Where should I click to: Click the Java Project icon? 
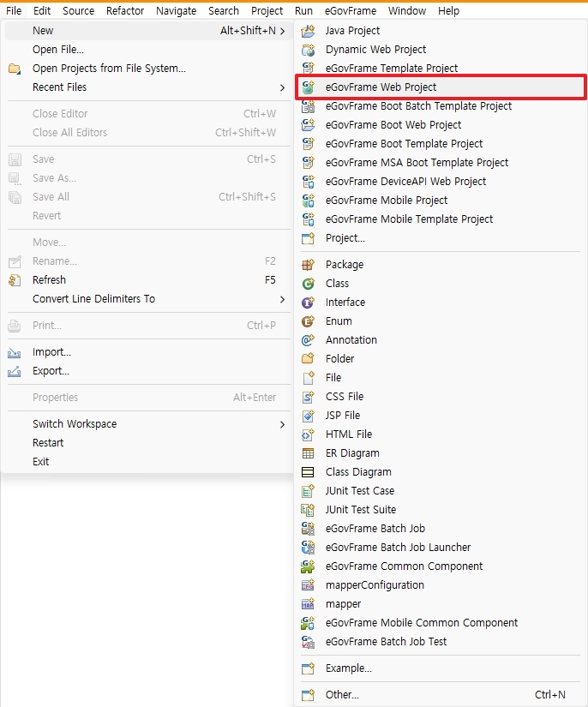308,31
